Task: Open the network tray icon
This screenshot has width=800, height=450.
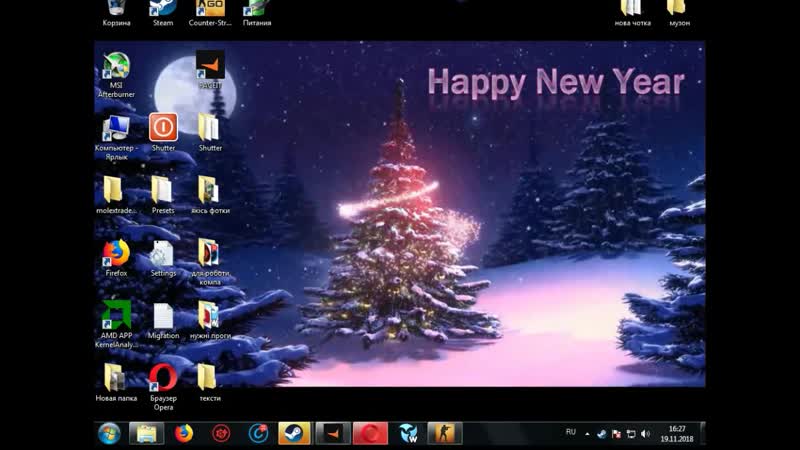Action: [x=631, y=434]
